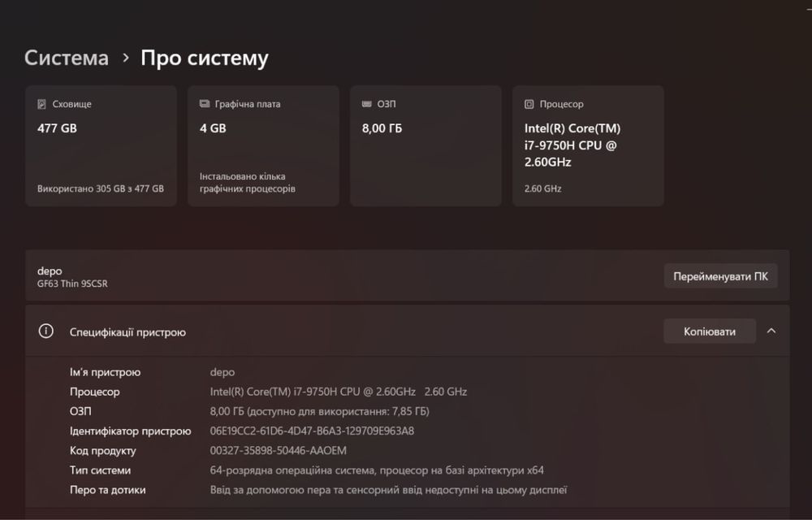The image size is (812, 520).
Task: Click the Про систему page title
Action: click(205, 58)
